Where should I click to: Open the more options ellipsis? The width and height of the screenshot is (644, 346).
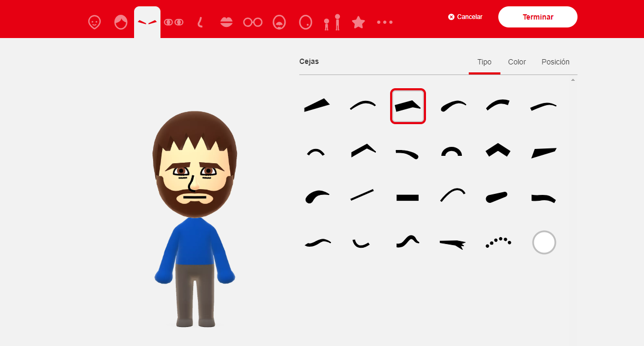coord(385,22)
